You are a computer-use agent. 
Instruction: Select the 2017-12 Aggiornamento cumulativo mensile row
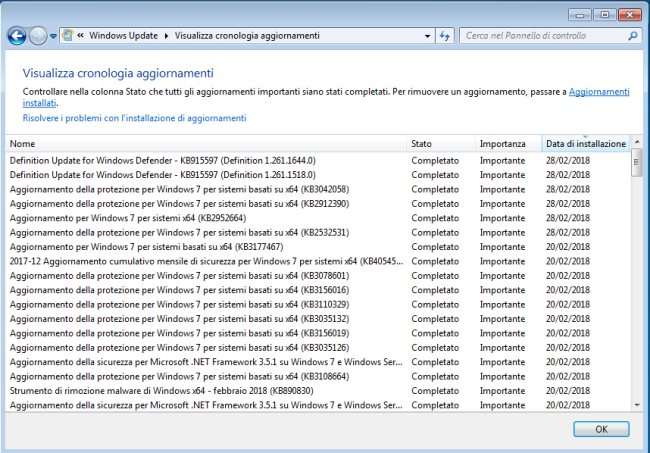(317, 261)
